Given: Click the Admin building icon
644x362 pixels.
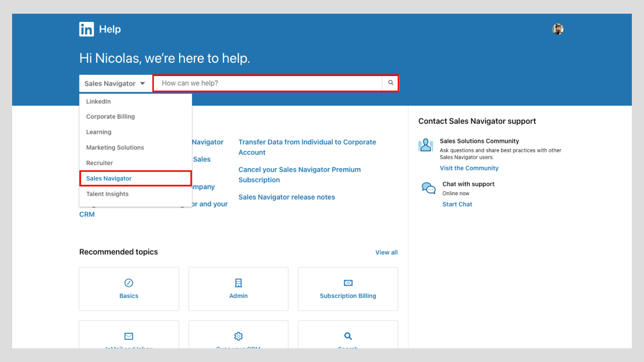Looking at the screenshot, I should tap(238, 283).
